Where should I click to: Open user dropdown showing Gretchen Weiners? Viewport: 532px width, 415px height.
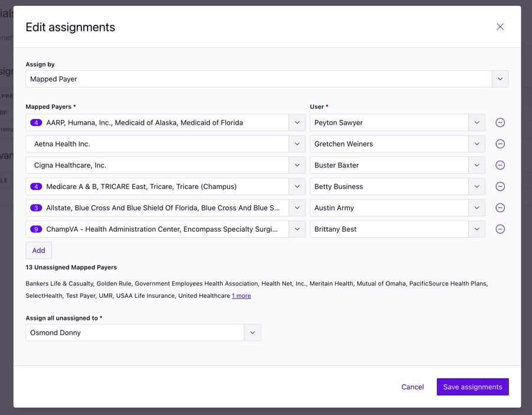476,144
